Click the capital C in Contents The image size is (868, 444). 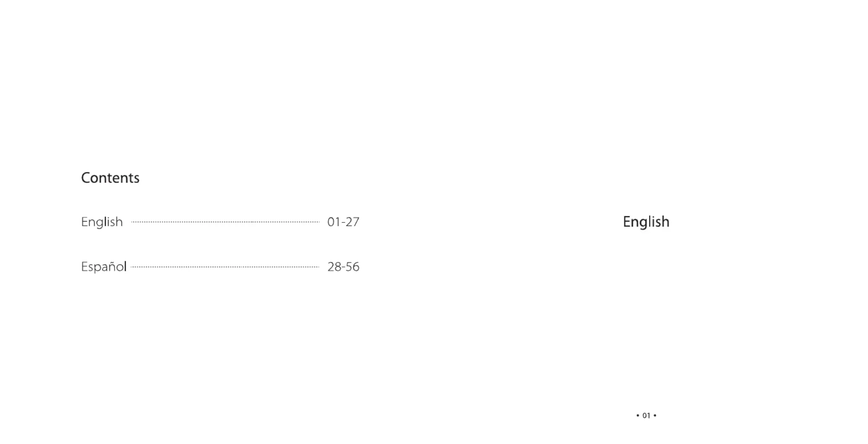coord(86,178)
